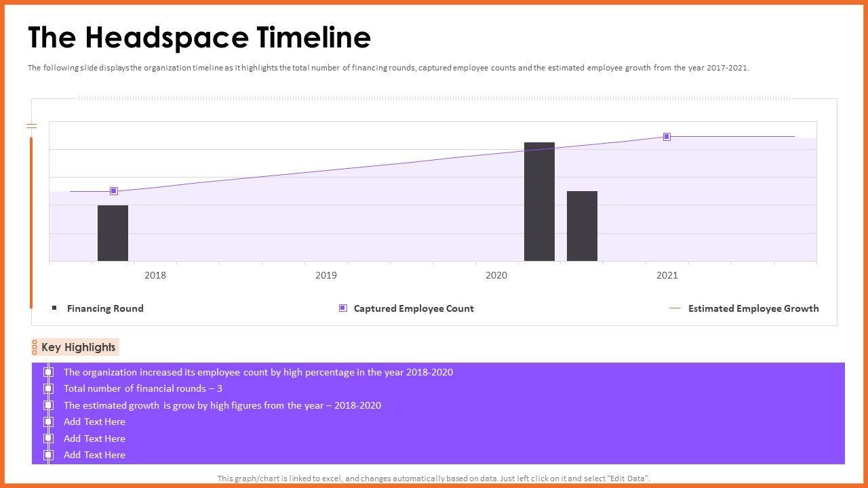Click bullet icon for total financial rounds line

click(x=48, y=388)
